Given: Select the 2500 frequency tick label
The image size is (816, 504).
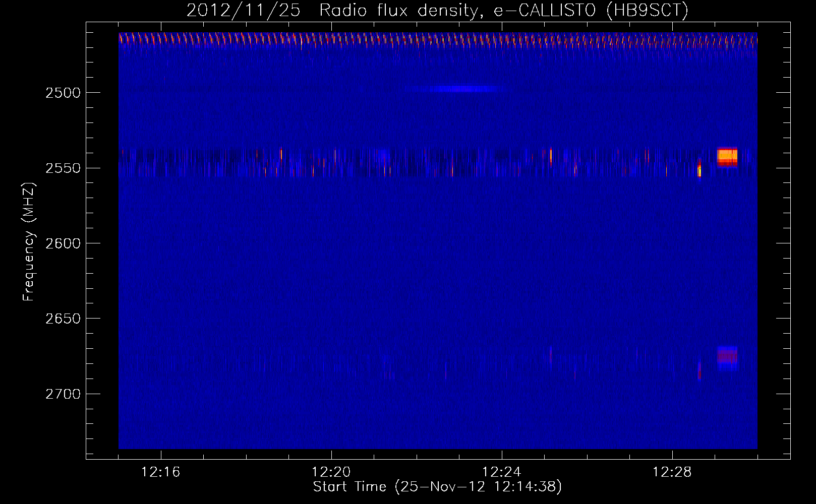Looking at the screenshot, I should click(63, 93).
